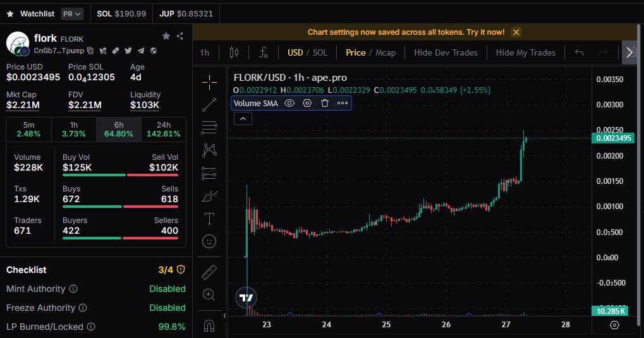Open the Watchlist PR dropdown
The height and width of the screenshot is (338, 644).
[x=72, y=14]
